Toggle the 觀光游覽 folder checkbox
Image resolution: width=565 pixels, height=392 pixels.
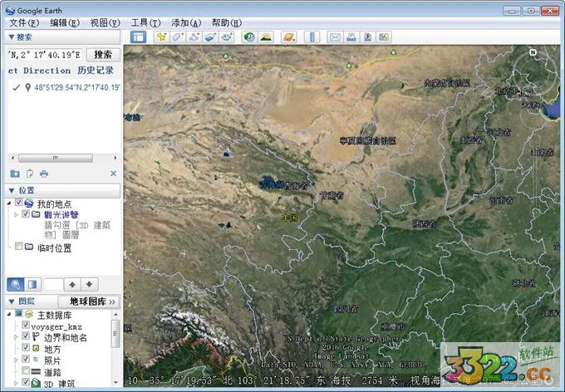[26, 213]
